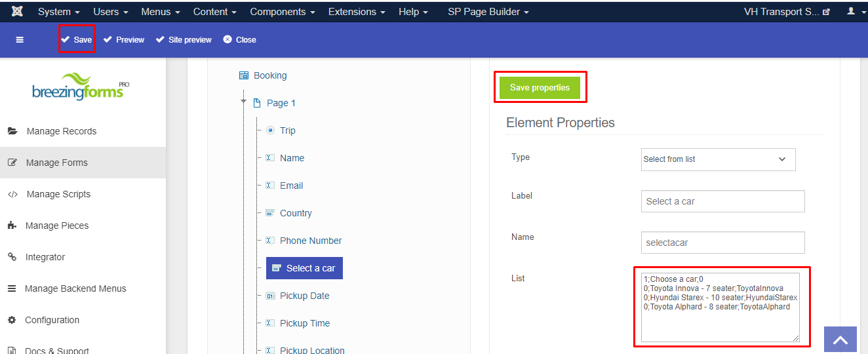Click in the List options textarea

720,307
